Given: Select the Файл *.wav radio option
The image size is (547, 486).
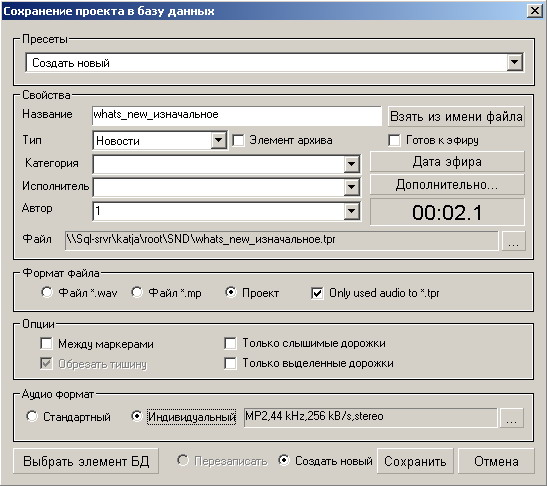Looking at the screenshot, I should point(47,292).
